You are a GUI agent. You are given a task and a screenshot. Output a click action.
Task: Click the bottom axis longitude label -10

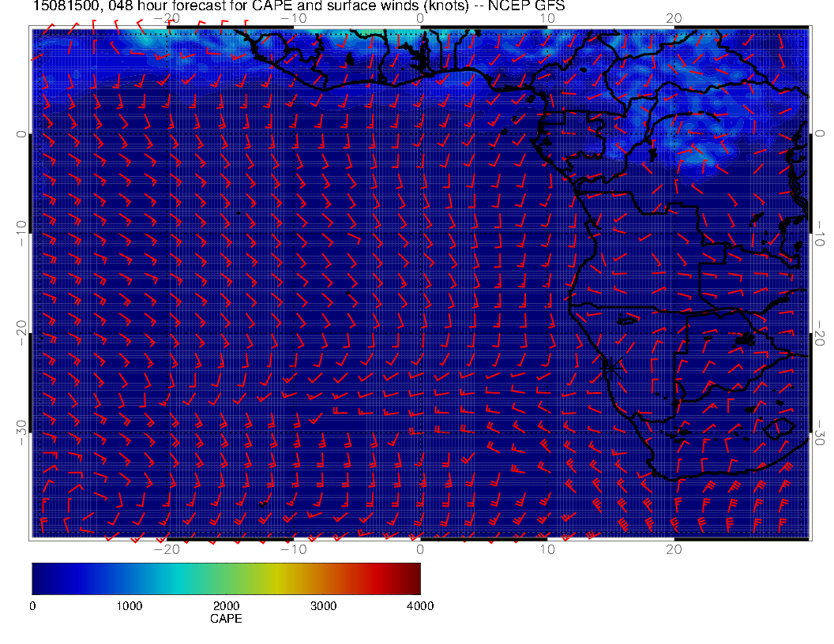click(293, 550)
